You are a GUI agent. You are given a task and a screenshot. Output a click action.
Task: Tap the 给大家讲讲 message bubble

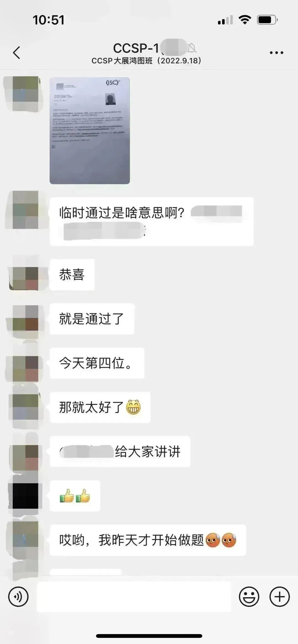click(x=120, y=451)
